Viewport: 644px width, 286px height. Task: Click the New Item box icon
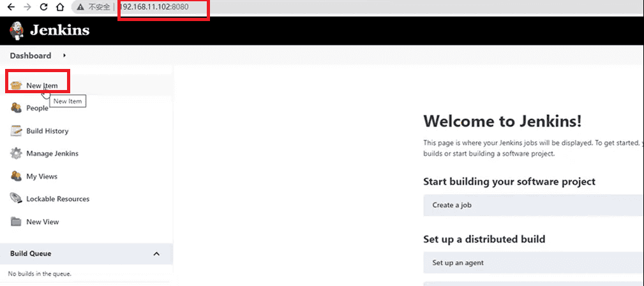coord(15,86)
